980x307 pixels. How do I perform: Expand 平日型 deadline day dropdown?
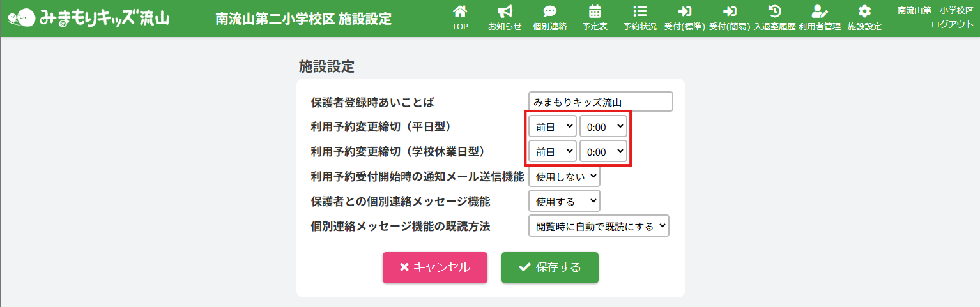(553, 127)
